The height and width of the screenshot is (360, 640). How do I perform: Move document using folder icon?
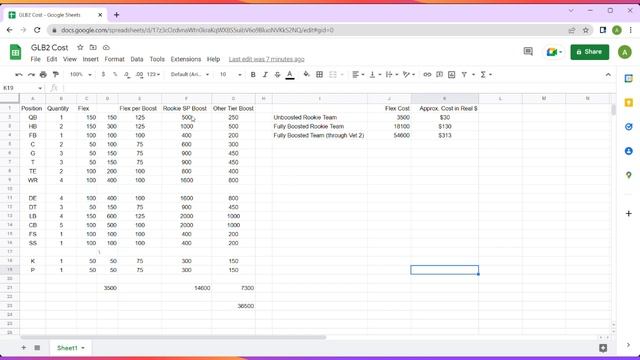(93, 47)
